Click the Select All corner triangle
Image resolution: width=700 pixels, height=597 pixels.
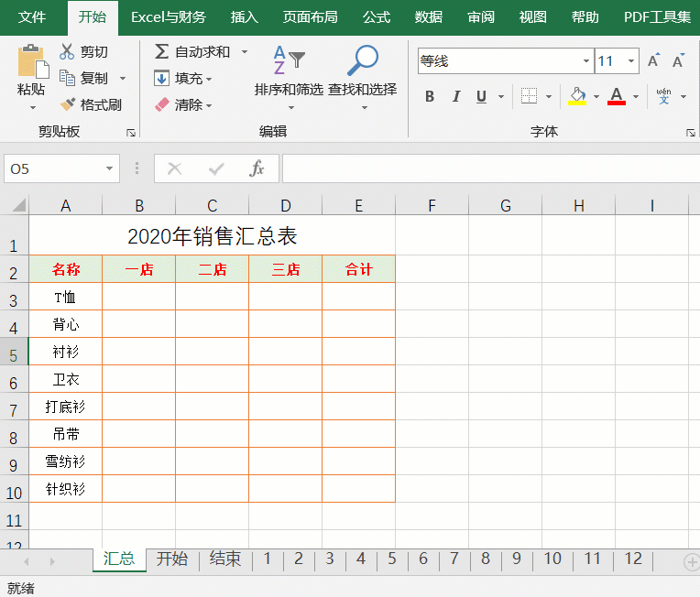click(x=19, y=205)
